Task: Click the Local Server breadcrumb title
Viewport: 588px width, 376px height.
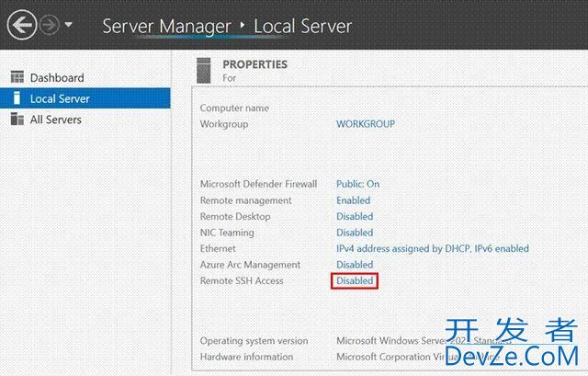Action: point(303,26)
